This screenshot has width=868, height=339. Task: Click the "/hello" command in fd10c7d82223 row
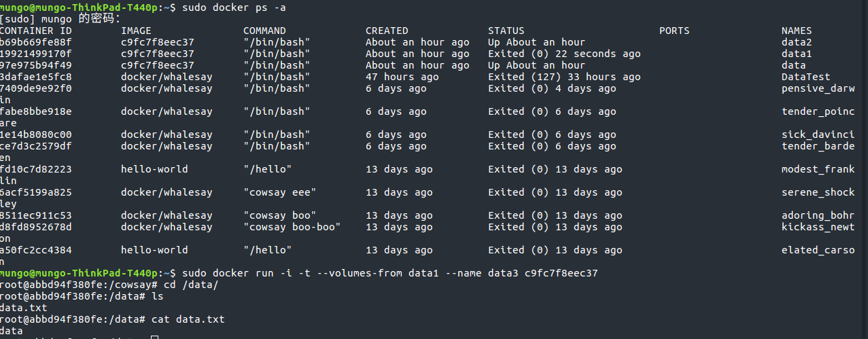click(268, 169)
